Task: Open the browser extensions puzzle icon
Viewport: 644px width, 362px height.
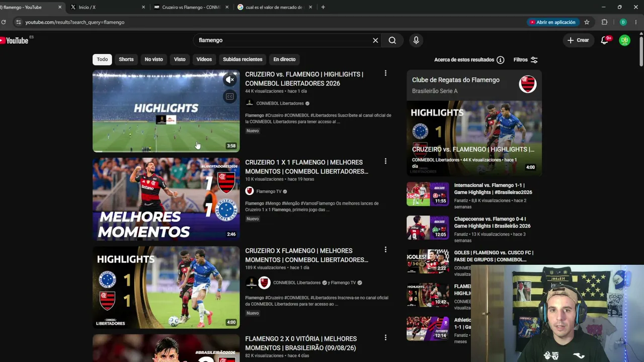Action: point(605,22)
